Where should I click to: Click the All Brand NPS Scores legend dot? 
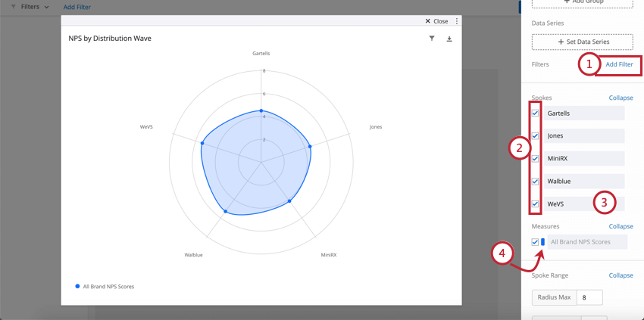(77, 287)
